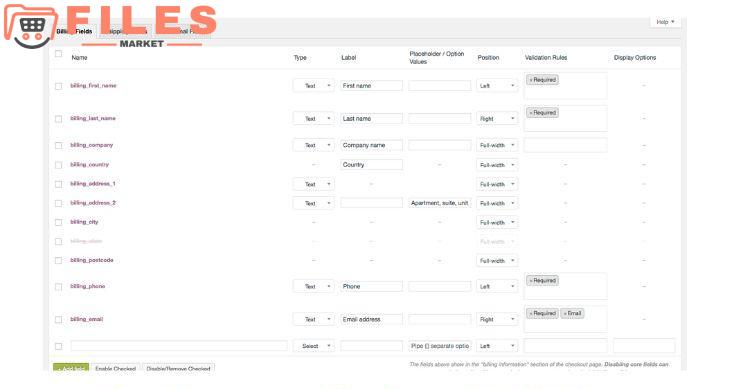
Task: Open Position dropdown for billing_first_name
Action: point(497,86)
